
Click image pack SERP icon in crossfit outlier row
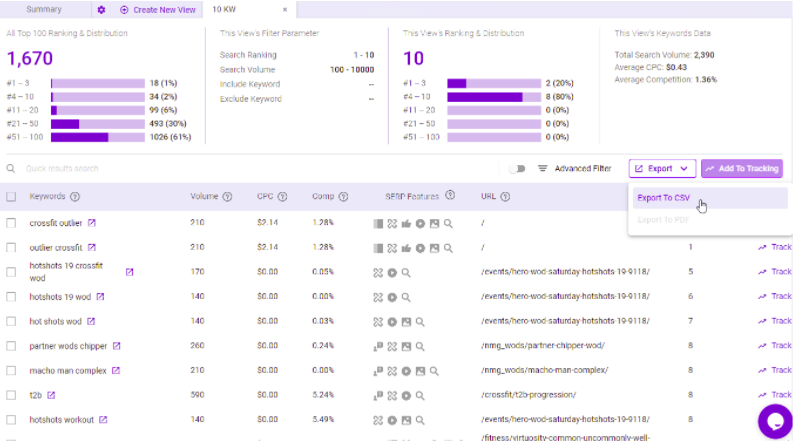(434, 223)
